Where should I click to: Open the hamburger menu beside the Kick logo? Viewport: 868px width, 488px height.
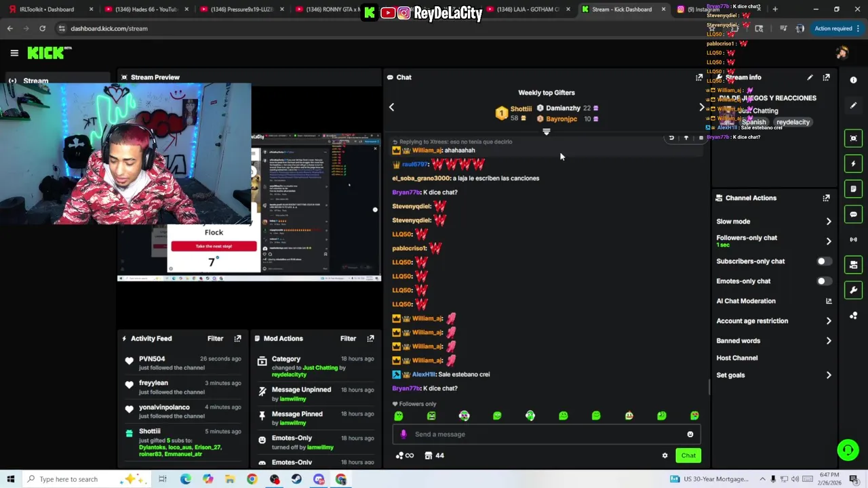[x=14, y=53]
